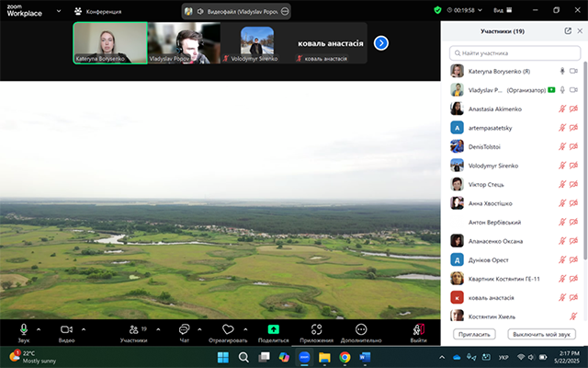Show next video thumbnails with blue arrow
588x368 pixels.
click(x=381, y=43)
